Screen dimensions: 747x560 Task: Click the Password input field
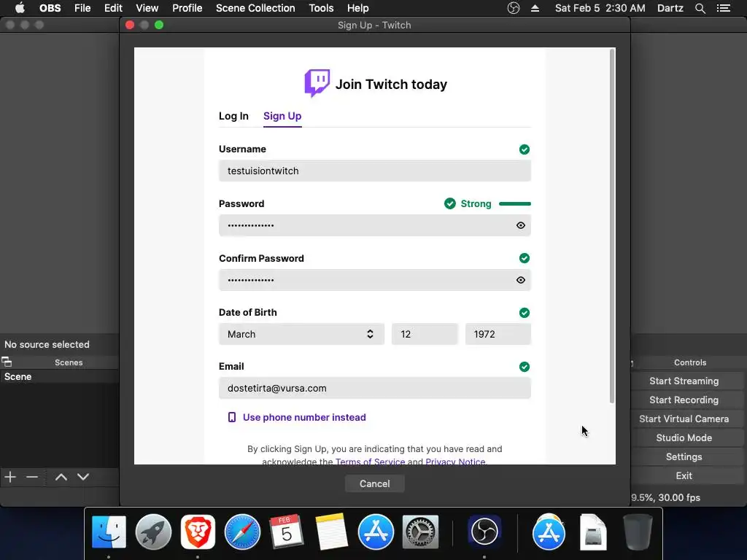[374, 225]
